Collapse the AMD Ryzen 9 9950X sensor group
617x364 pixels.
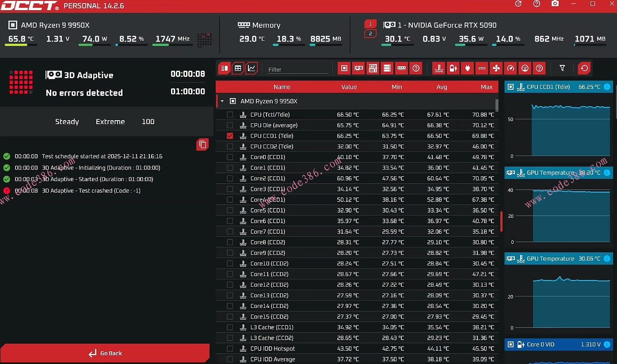tap(222, 101)
